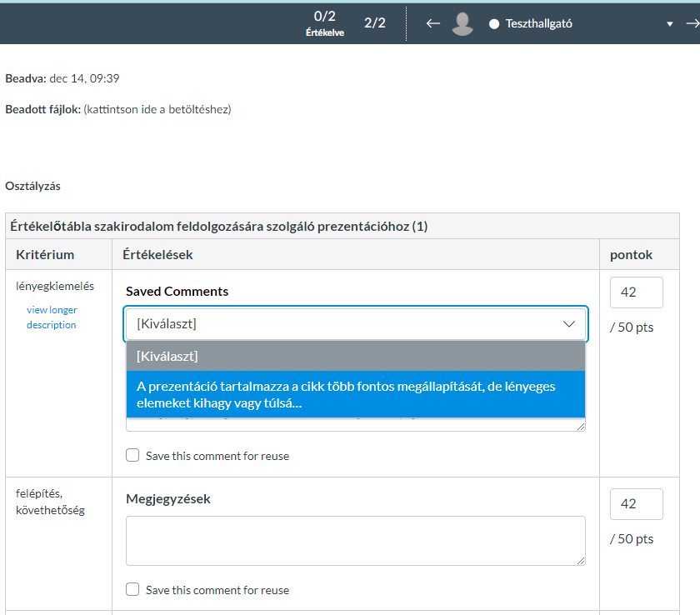Open view longer description link
Image resolution: width=700 pixels, height=615 pixels.
pos(52,317)
